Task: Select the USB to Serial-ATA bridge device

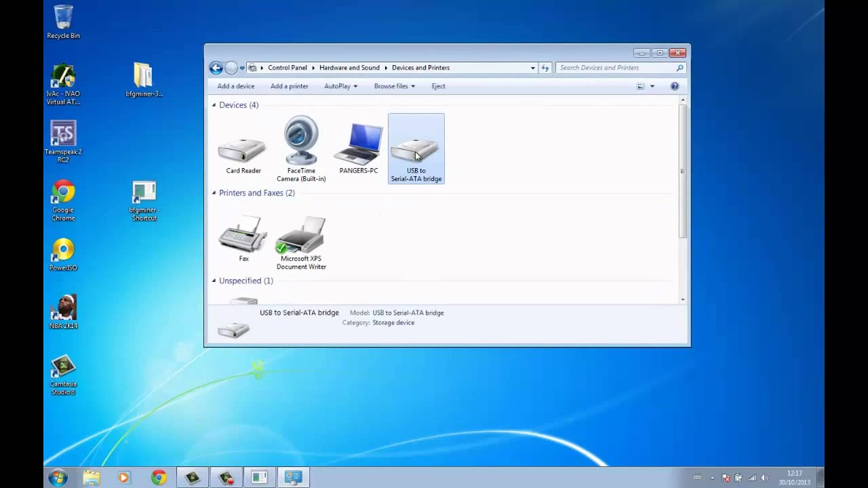Action: coord(416,149)
